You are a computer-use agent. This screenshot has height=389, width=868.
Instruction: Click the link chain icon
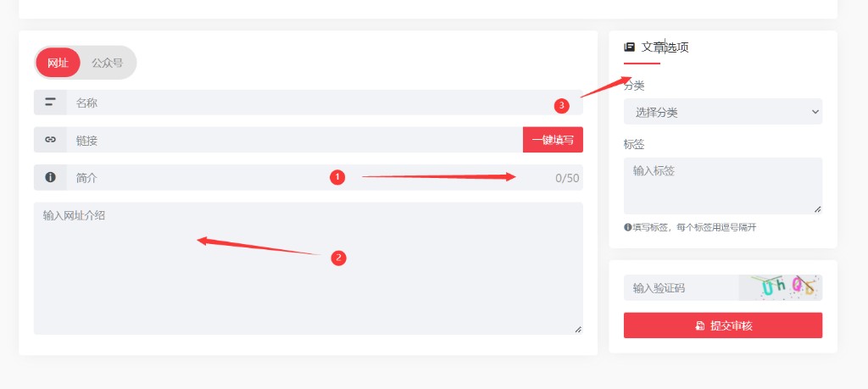(x=50, y=140)
